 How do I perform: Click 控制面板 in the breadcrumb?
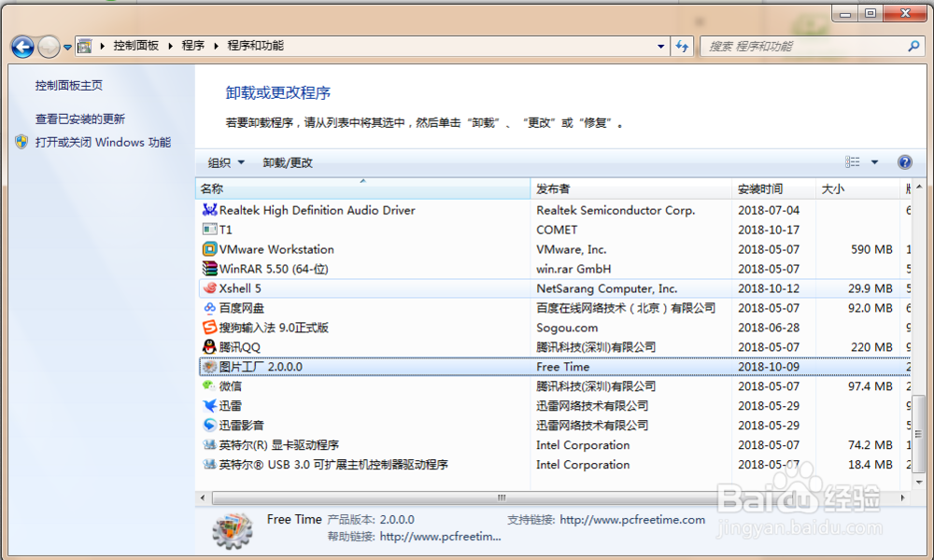coord(136,46)
